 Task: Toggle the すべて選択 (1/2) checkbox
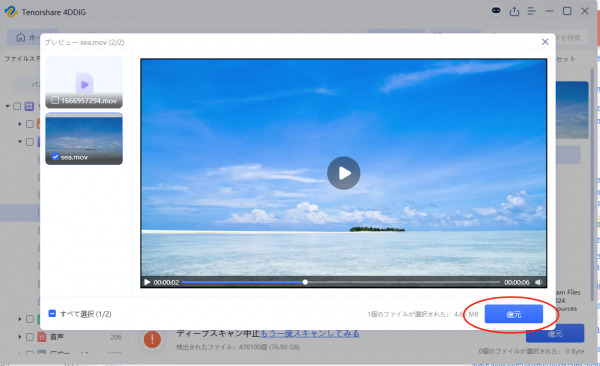click(x=52, y=314)
